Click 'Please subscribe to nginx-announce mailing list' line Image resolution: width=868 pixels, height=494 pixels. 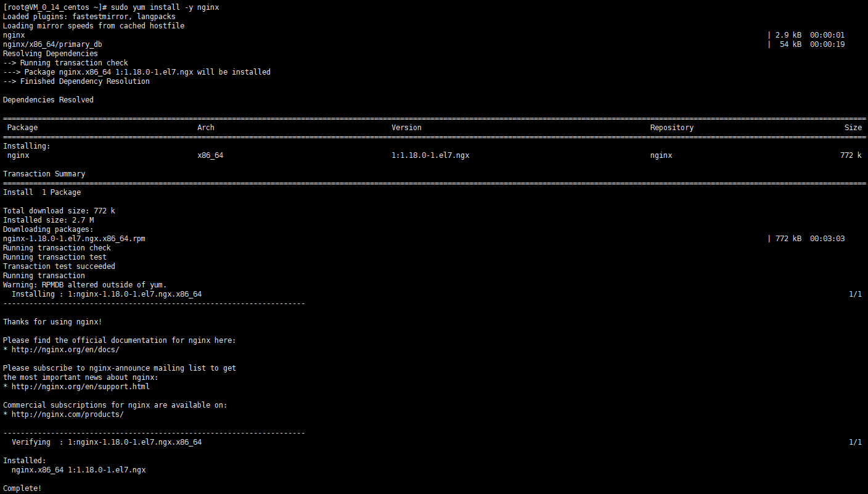120,368
